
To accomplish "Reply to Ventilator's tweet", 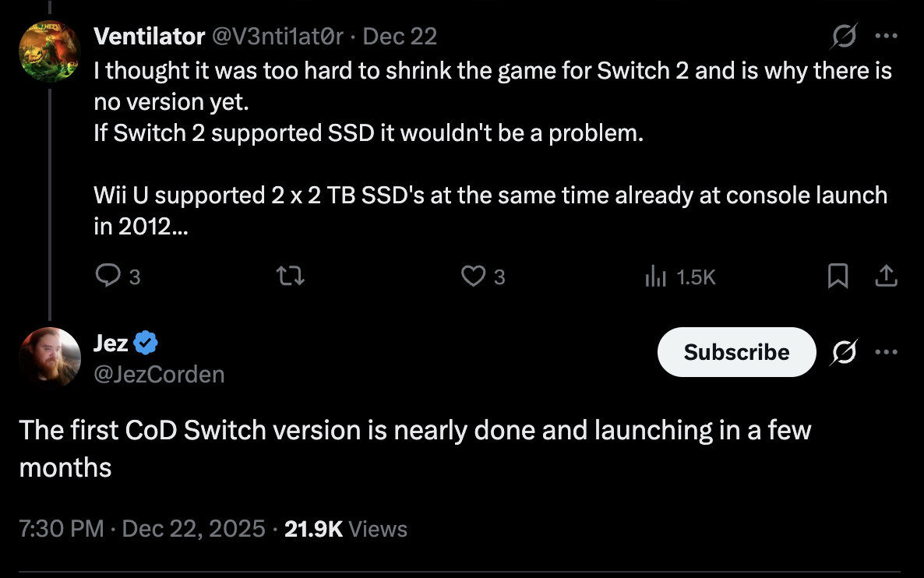I will point(109,276).
